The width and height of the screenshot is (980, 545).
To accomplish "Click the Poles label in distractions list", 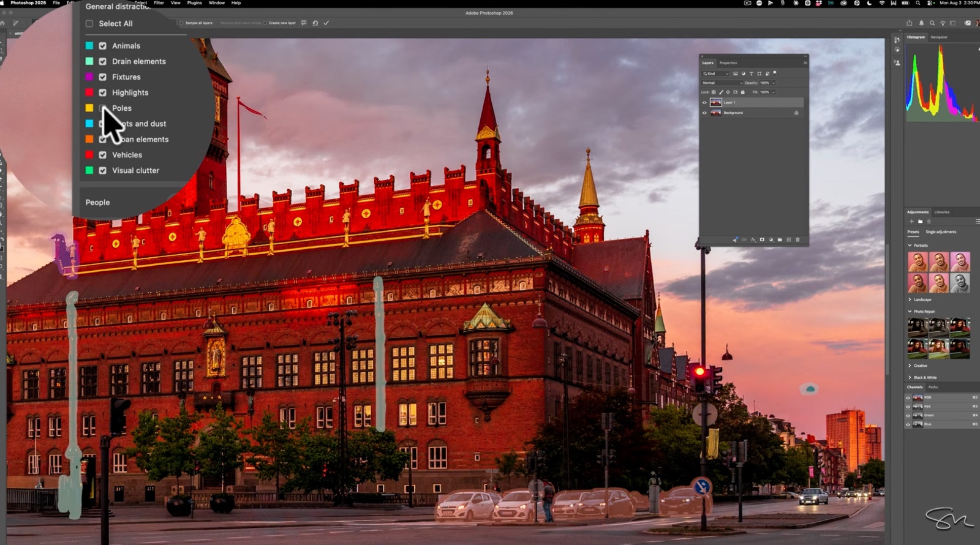I will pyautogui.click(x=122, y=108).
